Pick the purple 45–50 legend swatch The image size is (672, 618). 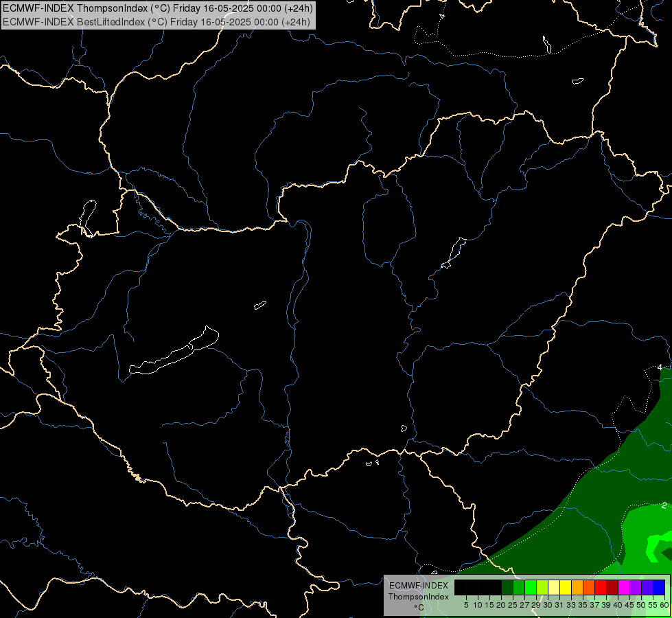pyautogui.click(x=636, y=587)
